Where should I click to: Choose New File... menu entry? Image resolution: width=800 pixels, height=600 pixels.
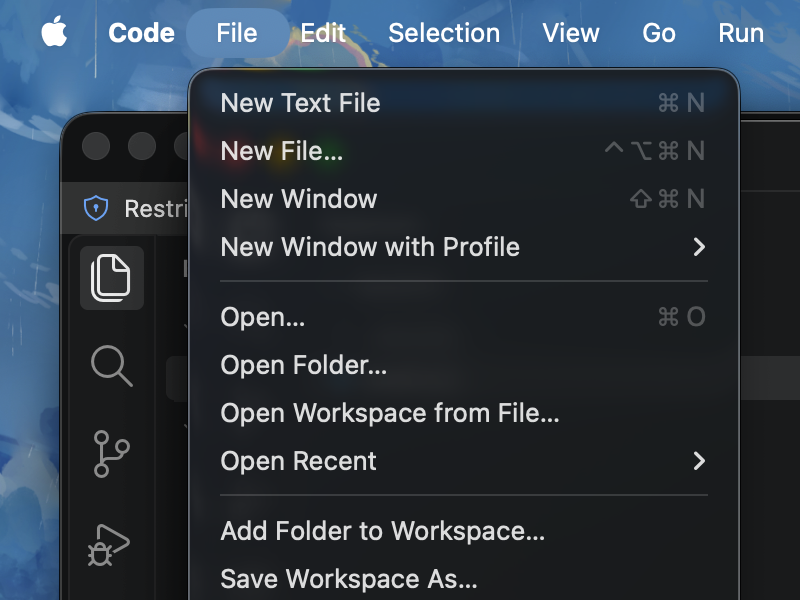[464, 151]
